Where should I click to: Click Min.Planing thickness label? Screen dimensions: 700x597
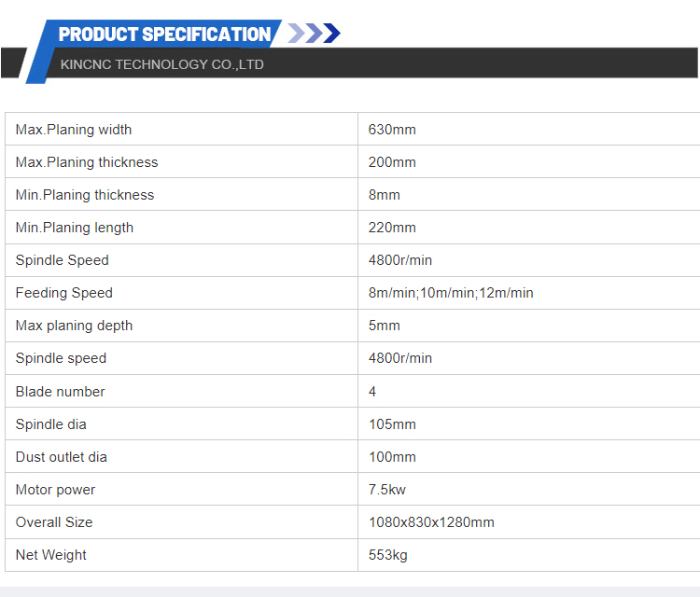tap(85, 195)
